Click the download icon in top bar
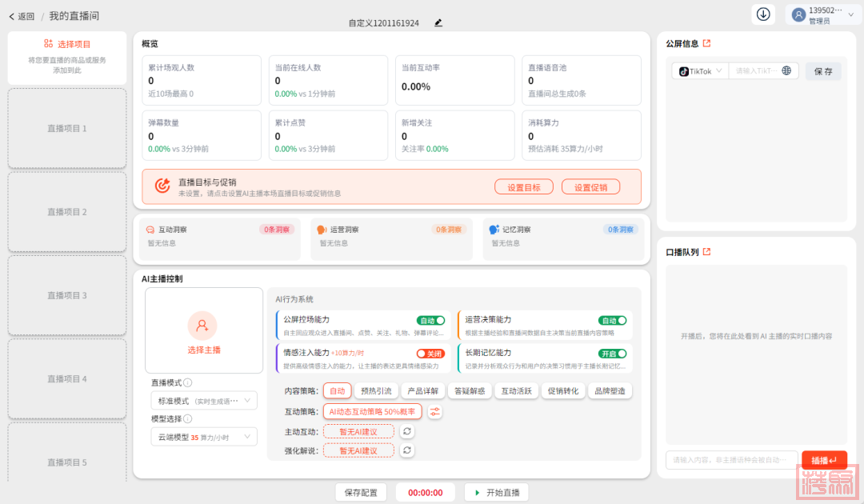Image resolution: width=864 pixels, height=504 pixels. click(763, 14)
